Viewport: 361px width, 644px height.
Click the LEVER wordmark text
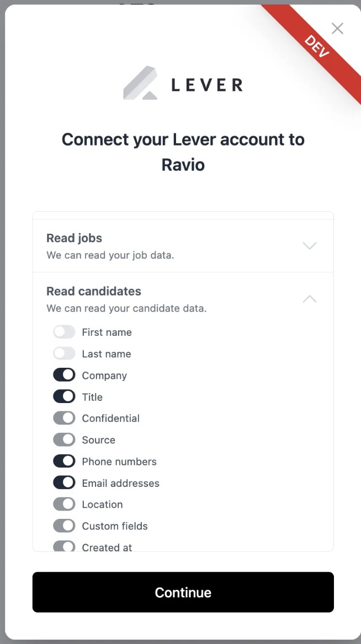tap(207, 85)
